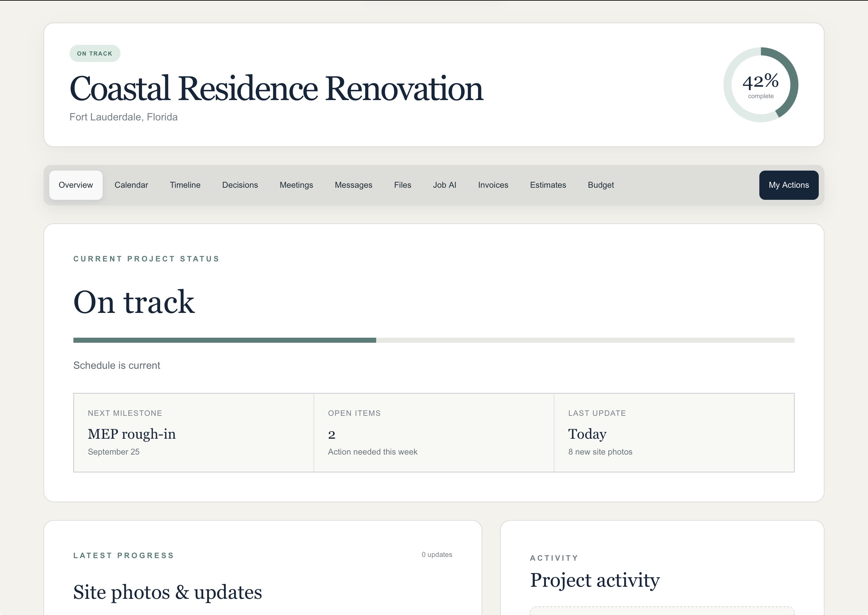The image size is (868, 615).
Task: Open the Messages tab
Action: pyautogui.click(x=353, y=185)
